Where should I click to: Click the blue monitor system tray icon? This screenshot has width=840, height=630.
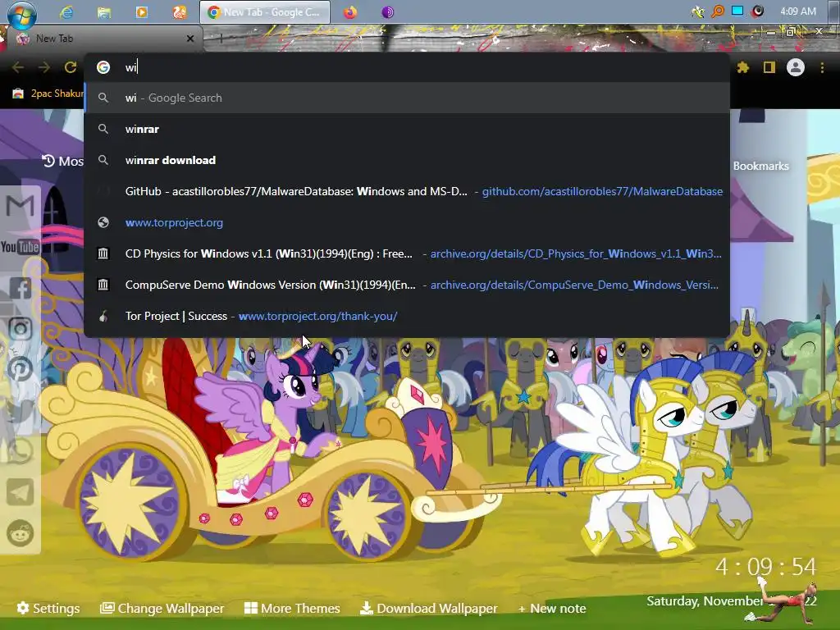tap(737, 11)
